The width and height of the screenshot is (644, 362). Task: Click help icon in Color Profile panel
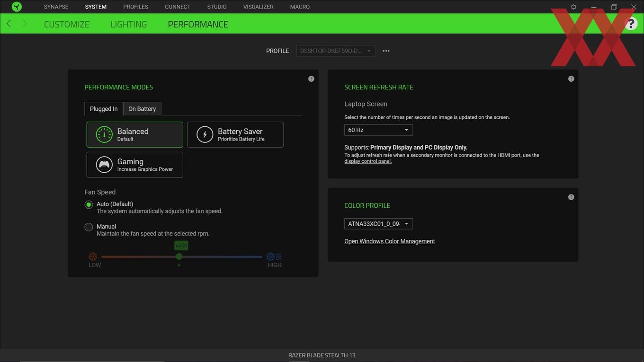(x=571, y=197)
